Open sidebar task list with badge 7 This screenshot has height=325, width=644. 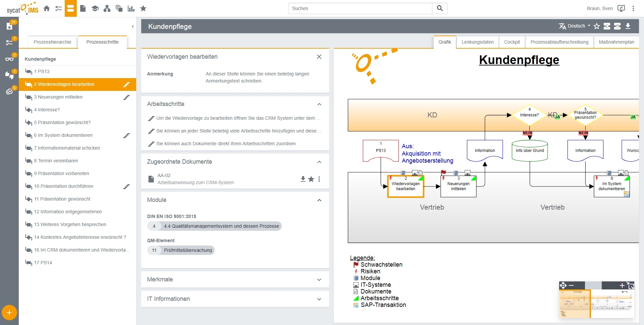(9, 42)
